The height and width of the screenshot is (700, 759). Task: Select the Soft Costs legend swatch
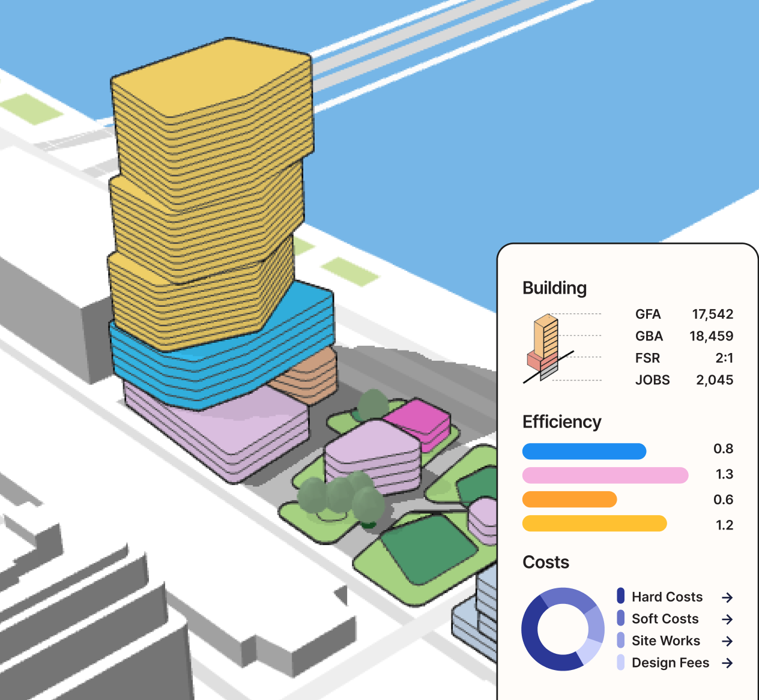coord(621,618)
